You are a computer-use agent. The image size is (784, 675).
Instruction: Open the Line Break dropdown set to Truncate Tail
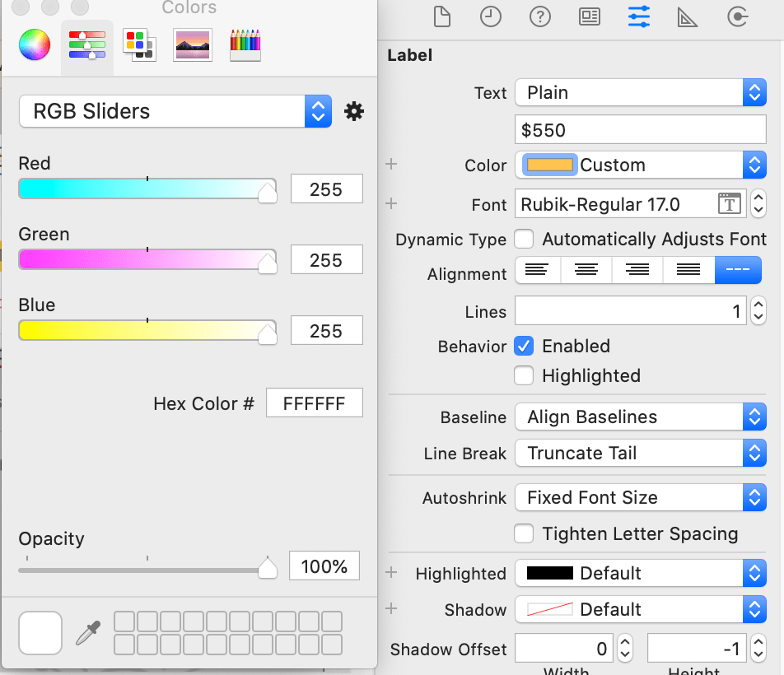click(x=641, y=453)
